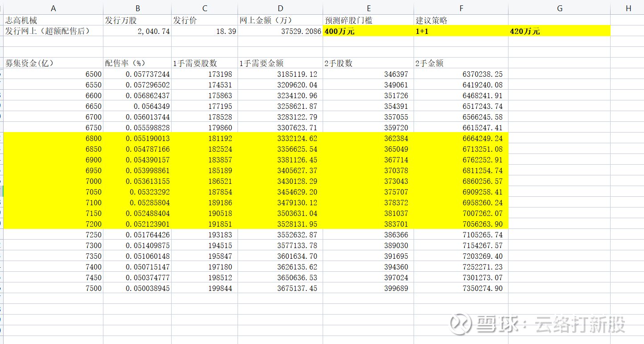The width and height of the screenshot is (644, 344).
Task: Click the cell labeled 志高机械
Action: (53, 20)
